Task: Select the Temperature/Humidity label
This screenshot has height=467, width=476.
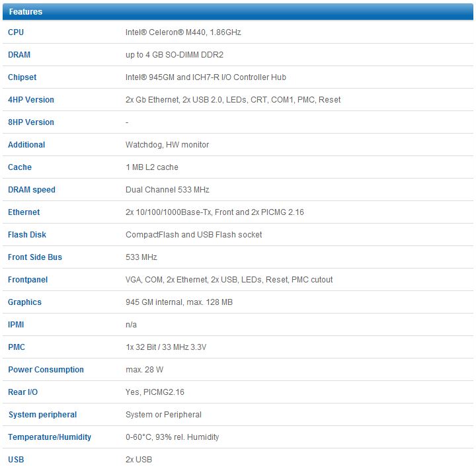Action: click(50, 437)
